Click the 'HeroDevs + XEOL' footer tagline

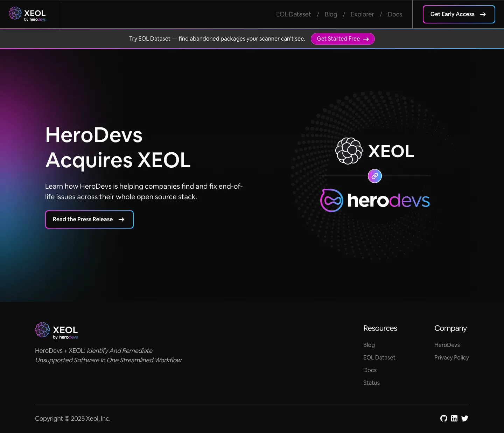(x=108, y=355)
